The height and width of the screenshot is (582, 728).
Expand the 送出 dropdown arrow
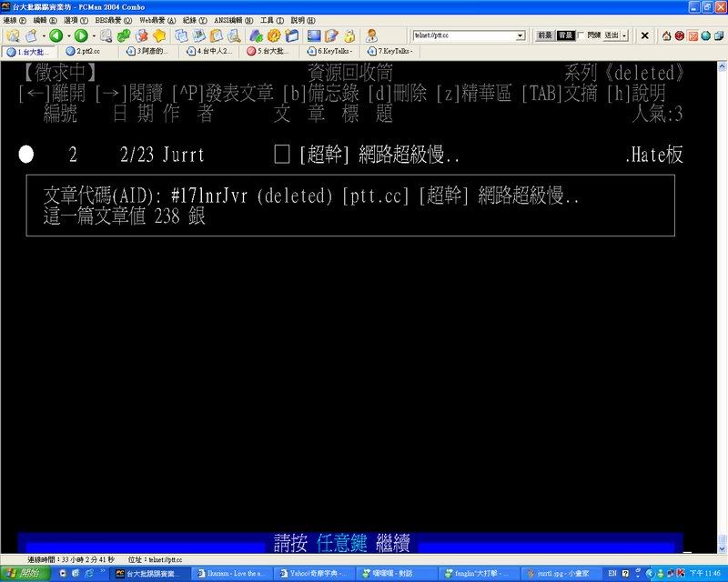pyautogui.click(x=623, y=35)
